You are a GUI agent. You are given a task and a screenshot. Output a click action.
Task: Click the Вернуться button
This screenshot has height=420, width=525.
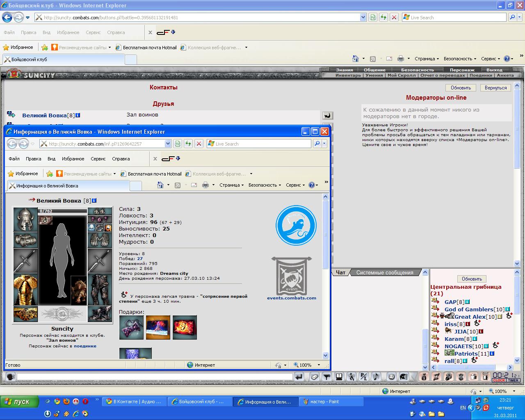(495, 88)
